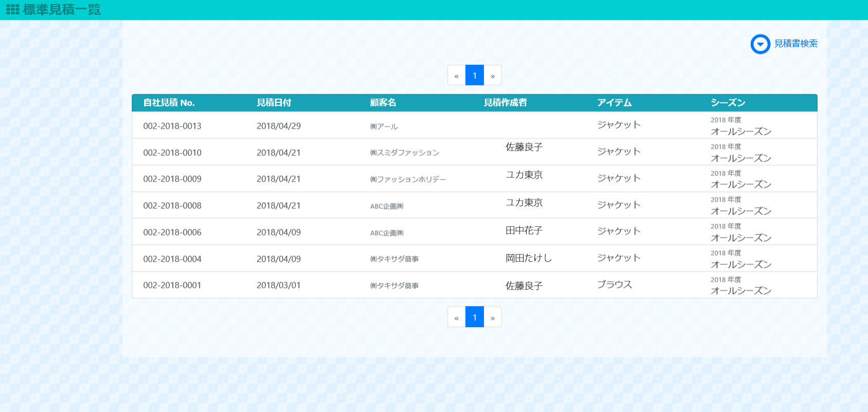Screen dimensions: 868x412
Task: Click ㈱タキサダ商事 in the 002-2018-0001 row
Action: point(394,286)
